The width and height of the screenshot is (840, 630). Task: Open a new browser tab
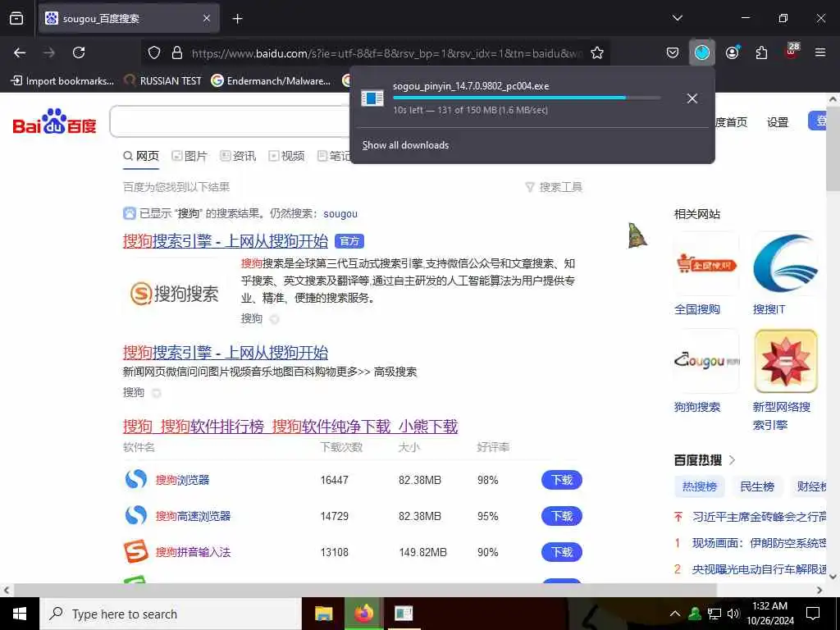[237, 19]
